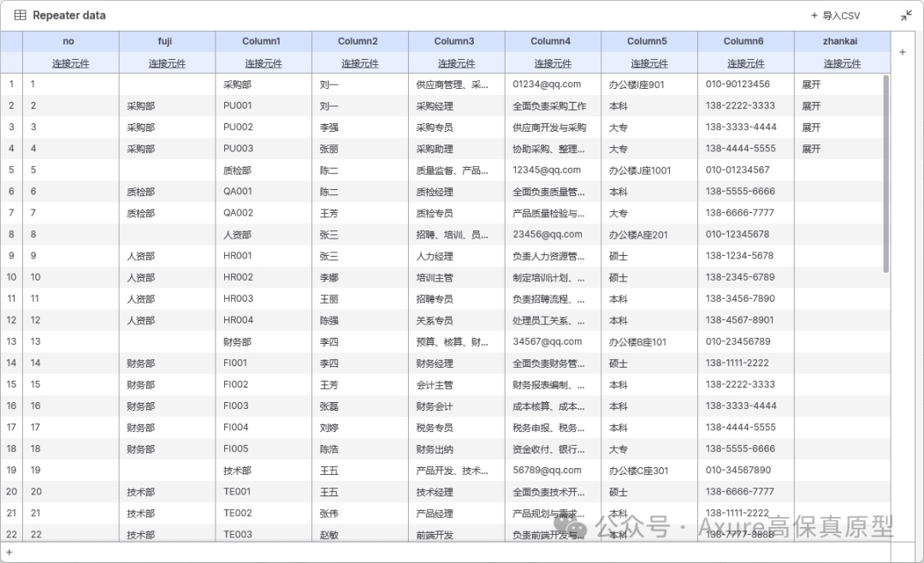The image size is (924, 563).
Task: Select row number 5 header
Action: coord(11,169)
